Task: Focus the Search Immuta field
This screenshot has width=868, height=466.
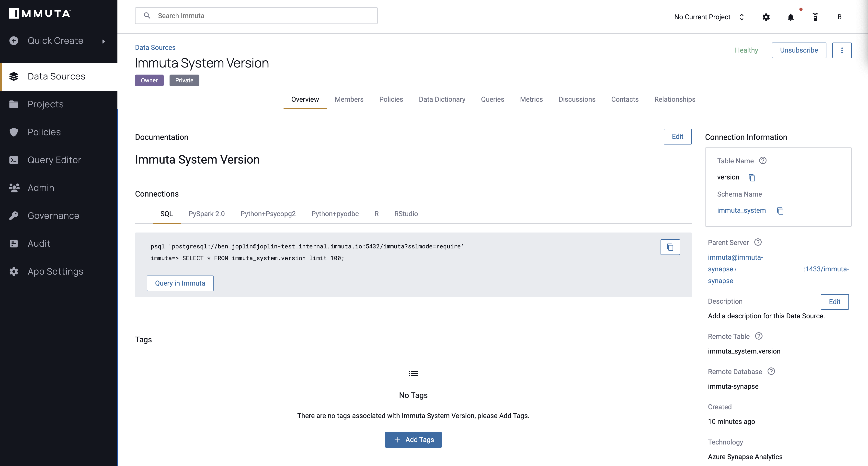Action: click(x=256, y=16)
